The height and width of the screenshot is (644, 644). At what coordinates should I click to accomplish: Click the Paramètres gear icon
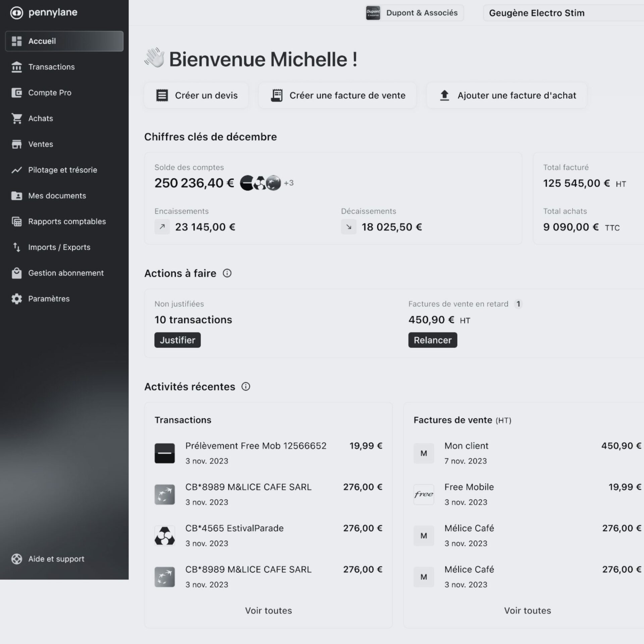pyautogui.click(x=16, y=299)
